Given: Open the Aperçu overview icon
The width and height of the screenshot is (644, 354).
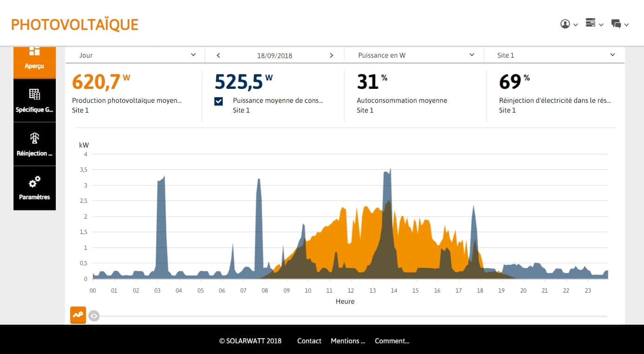Looking at the screenshot, I should [34, 52].
